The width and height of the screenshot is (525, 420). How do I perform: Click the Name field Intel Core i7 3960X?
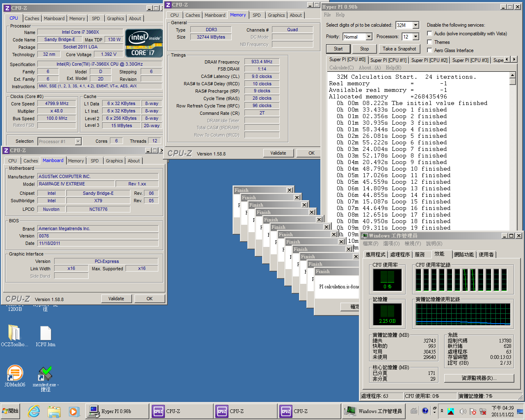[x=80, y=32]
